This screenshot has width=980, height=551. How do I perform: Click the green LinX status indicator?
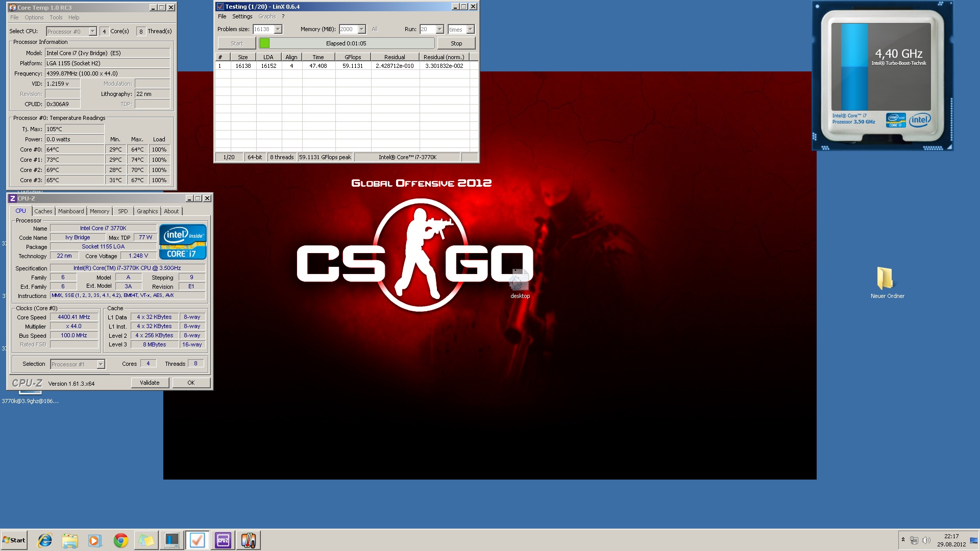[x=264, y=43]
